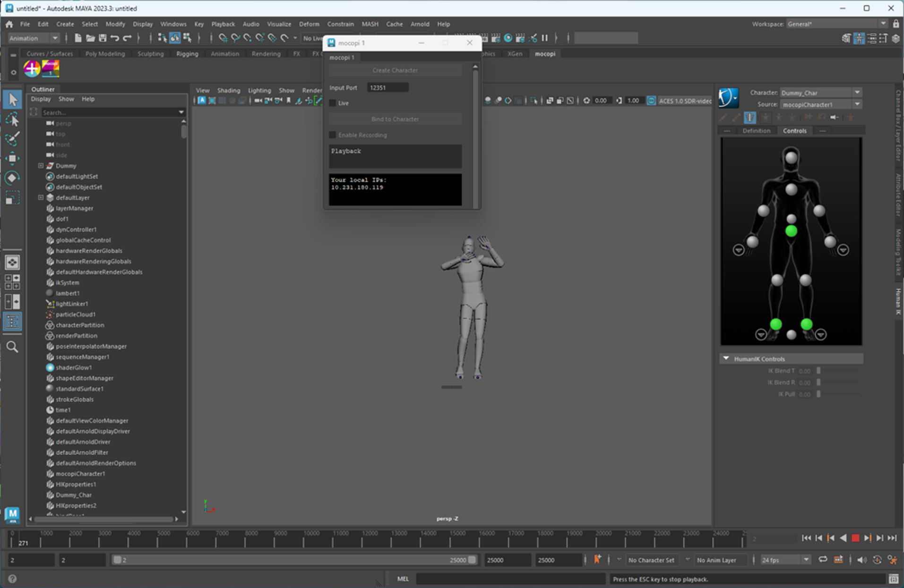Open the Windows menu
The width and height of the screenshot is (904, 588).
[173, 24]
